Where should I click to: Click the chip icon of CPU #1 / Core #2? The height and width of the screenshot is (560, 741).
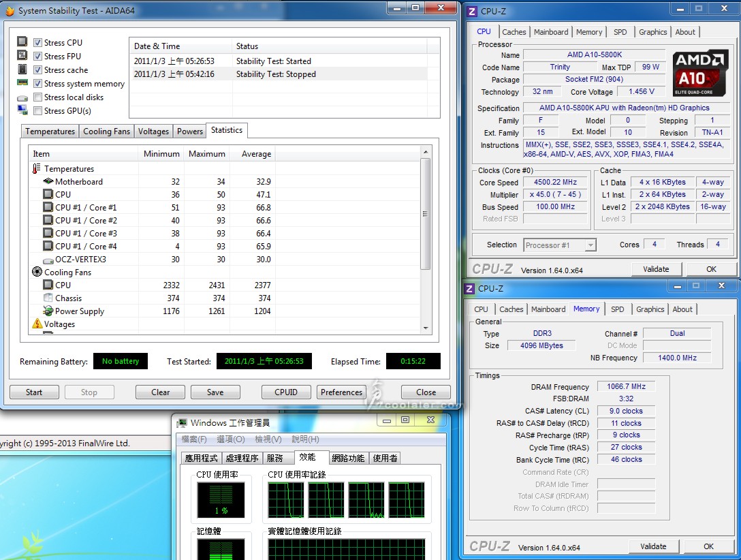point(48,220)
